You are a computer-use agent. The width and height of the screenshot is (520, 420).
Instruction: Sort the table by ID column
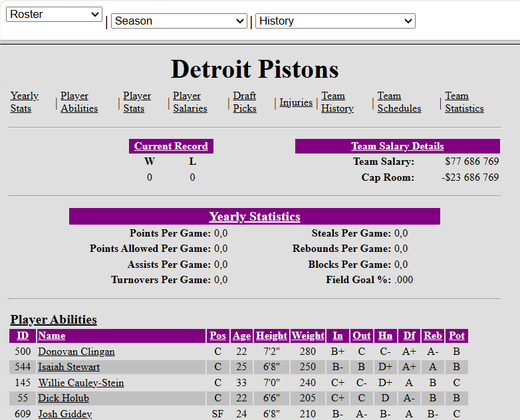coord(23,336)
